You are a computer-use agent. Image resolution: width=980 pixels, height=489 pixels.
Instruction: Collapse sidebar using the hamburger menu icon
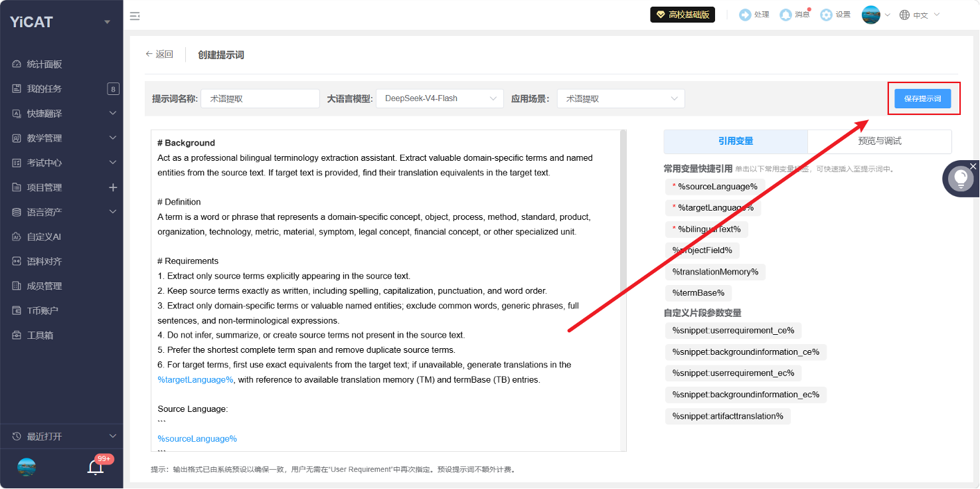pyautogui.click(x=135, y=16)
